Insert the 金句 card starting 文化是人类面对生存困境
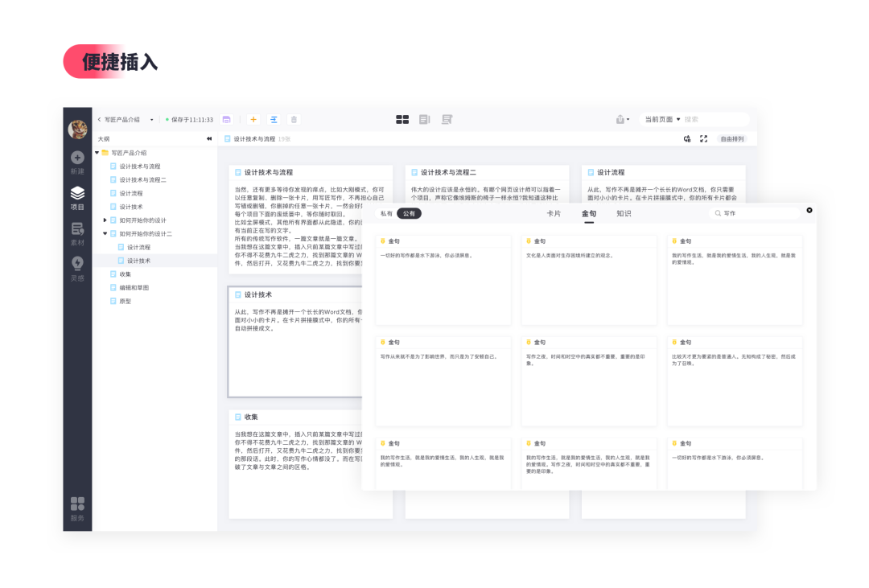 (588, 280)
